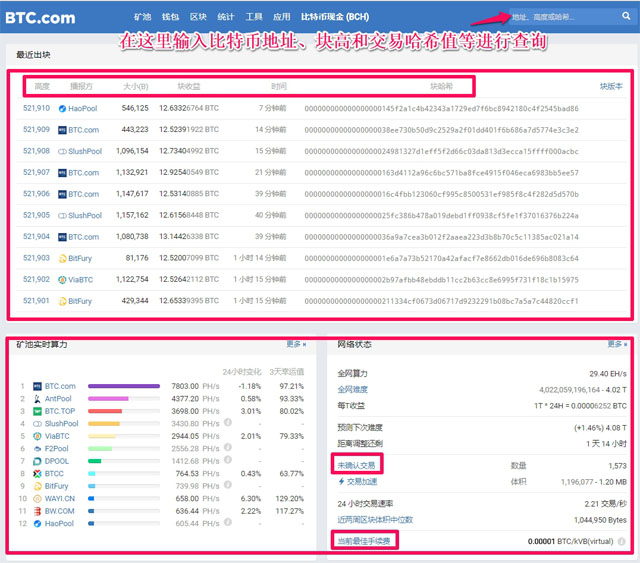Open block height 521,908
640x563 pixels.
pos(36,151)
